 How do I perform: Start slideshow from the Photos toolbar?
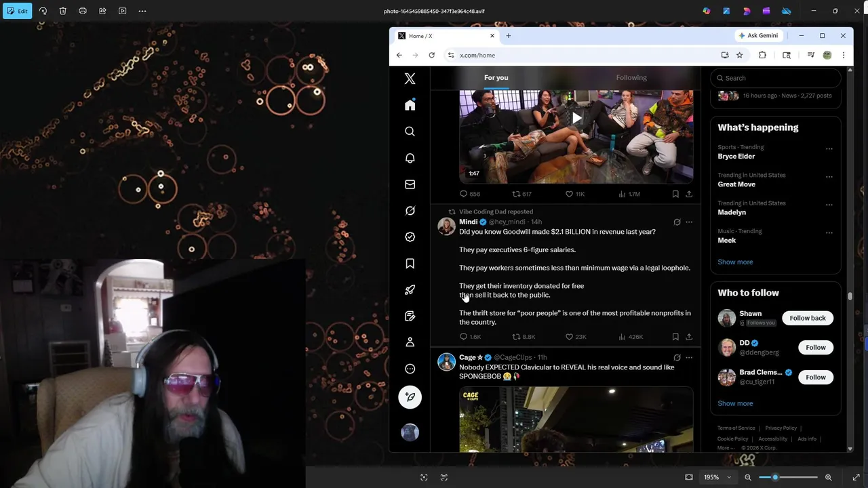click(123, 11)
